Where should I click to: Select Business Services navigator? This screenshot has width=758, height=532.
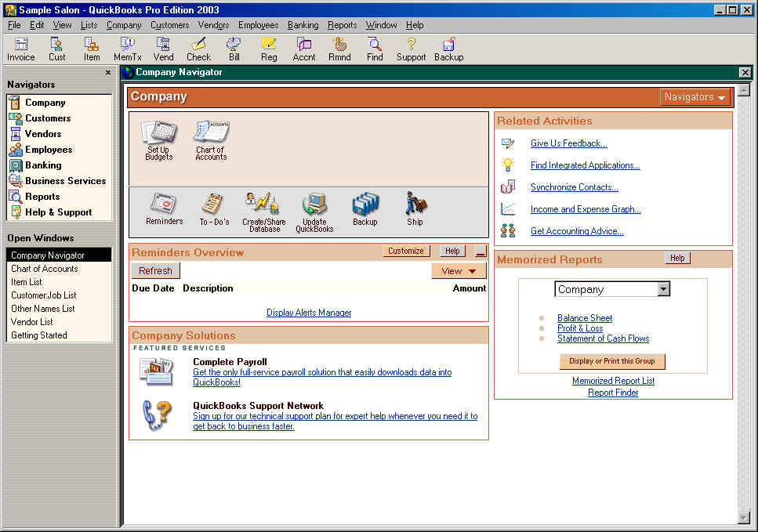(65, 181)
